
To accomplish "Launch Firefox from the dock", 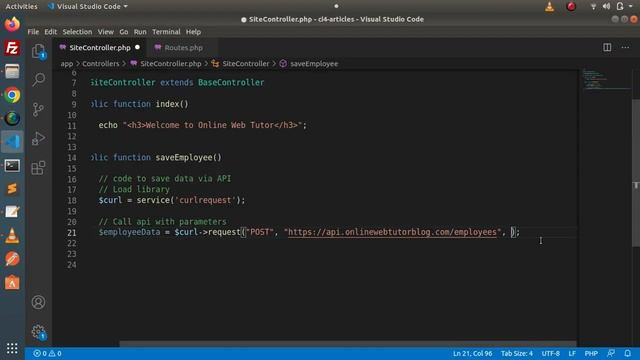I will (12, 24).
